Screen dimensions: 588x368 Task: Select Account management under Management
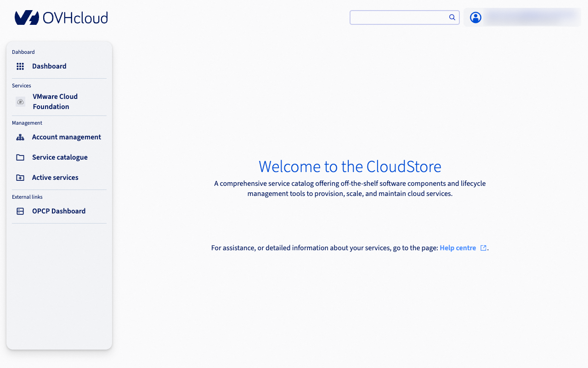click(66, 137)
